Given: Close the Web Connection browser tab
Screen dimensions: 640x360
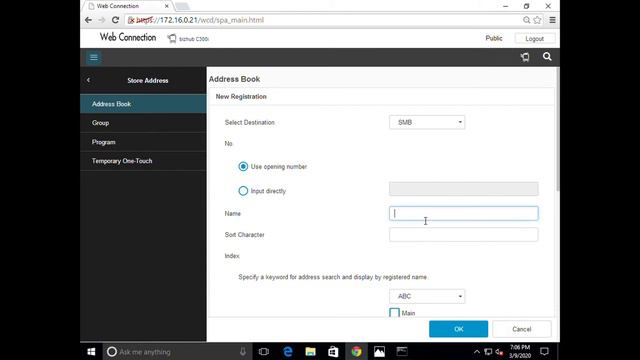Looking at the screenshot, I should point(167,6).
